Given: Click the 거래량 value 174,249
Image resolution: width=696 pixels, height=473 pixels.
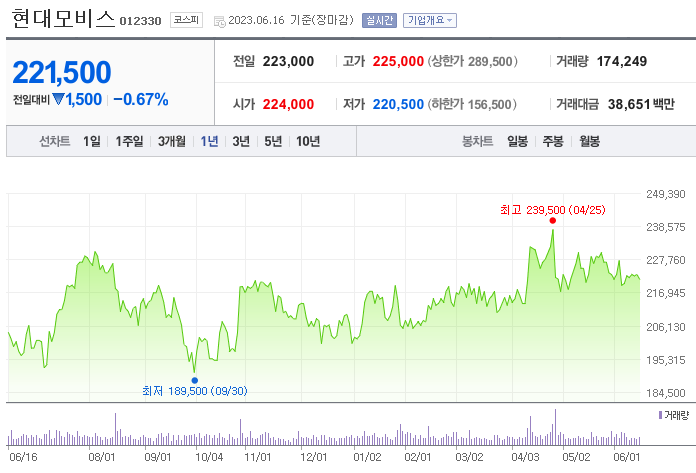Looking at the screenshot, I should [622, 61].
